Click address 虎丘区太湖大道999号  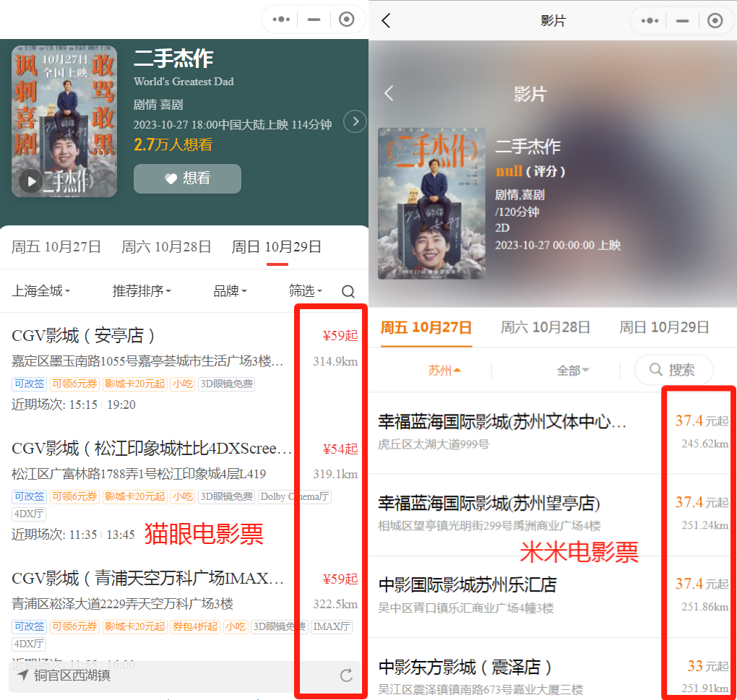click(x=434, y=444)
